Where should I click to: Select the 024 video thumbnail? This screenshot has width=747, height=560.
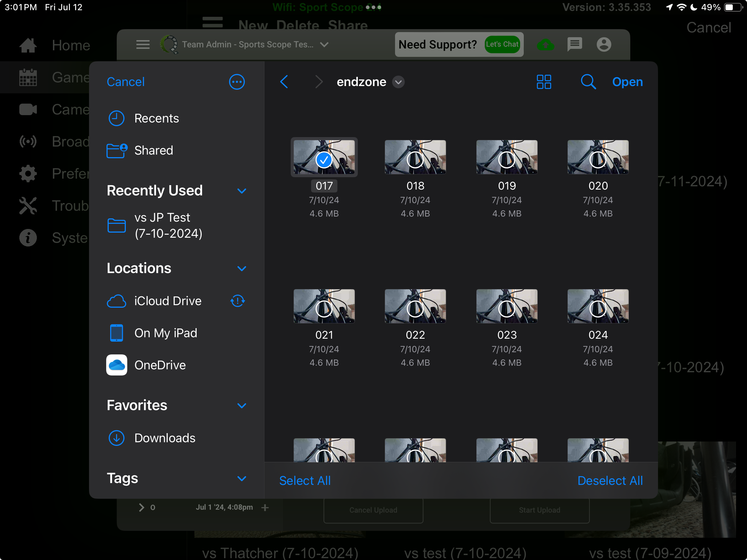(598, 306)
